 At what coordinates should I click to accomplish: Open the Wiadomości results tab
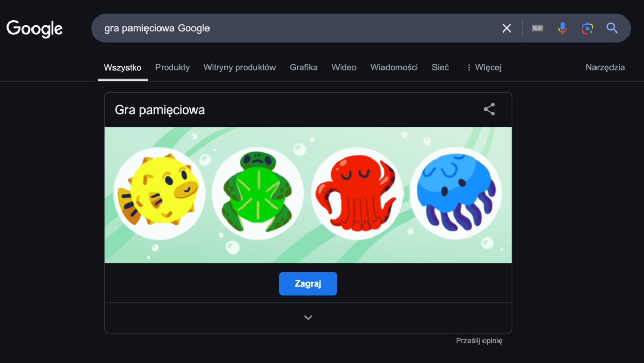tap(394, 67)
